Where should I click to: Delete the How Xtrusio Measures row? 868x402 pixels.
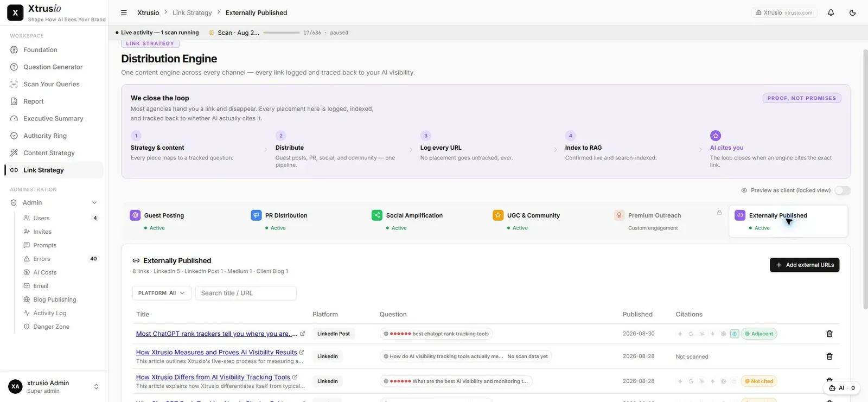pos(829,356)
